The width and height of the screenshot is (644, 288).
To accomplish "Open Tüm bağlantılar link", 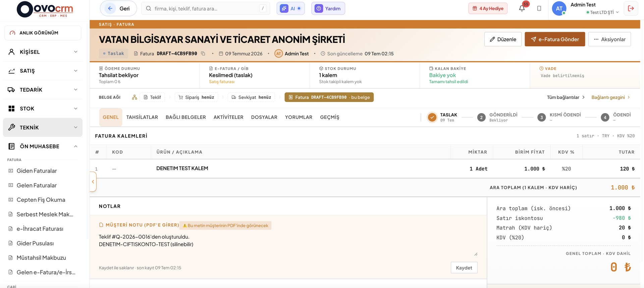I will pos(566,97).
